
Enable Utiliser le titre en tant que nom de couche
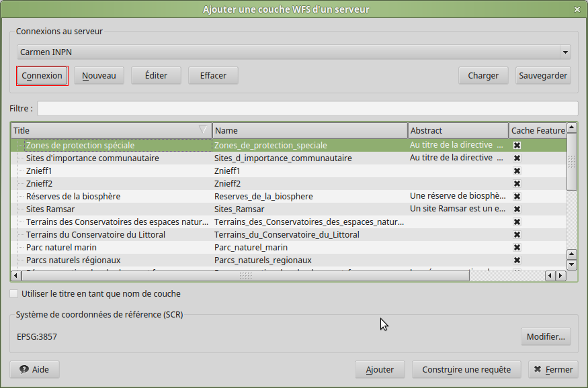click(x=14, y=294)
